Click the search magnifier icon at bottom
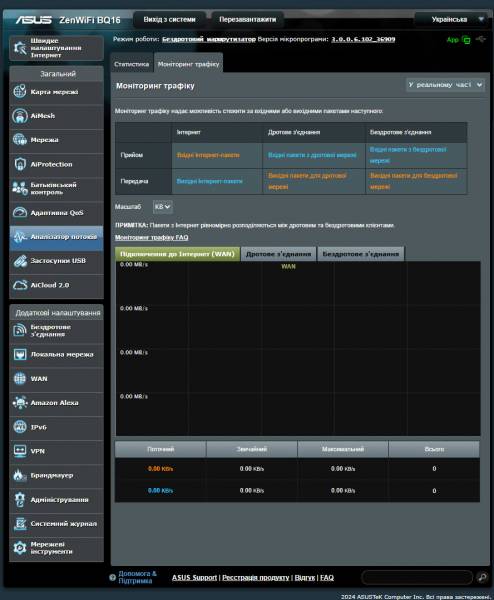Viewport: 494px width, 600px height. coord(483,577)
